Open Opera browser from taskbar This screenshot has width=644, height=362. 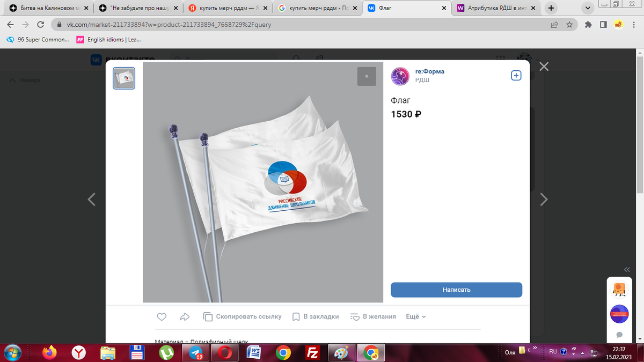pyautogui.click(x=224, y=352)
